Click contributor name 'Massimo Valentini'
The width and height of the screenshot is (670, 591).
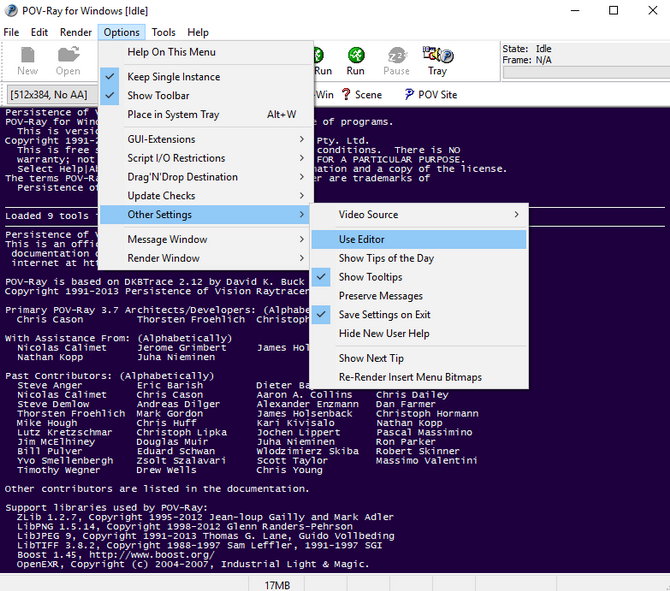(426, 460)
